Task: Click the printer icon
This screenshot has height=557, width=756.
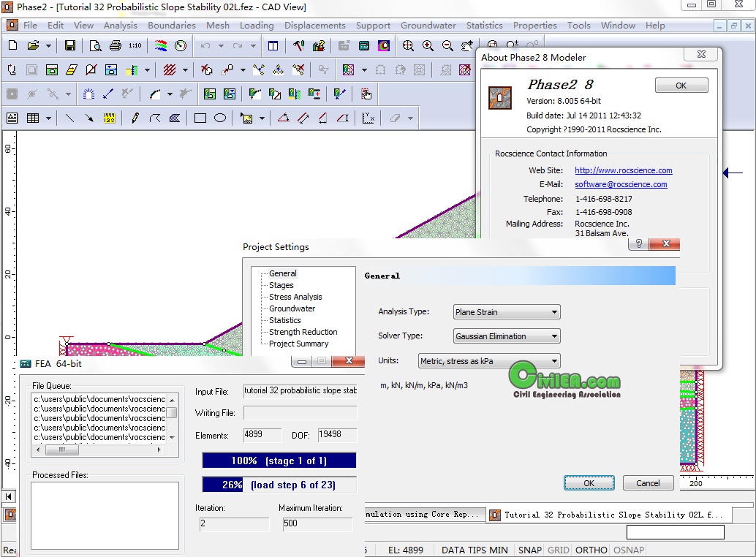Action: (115, 45)
